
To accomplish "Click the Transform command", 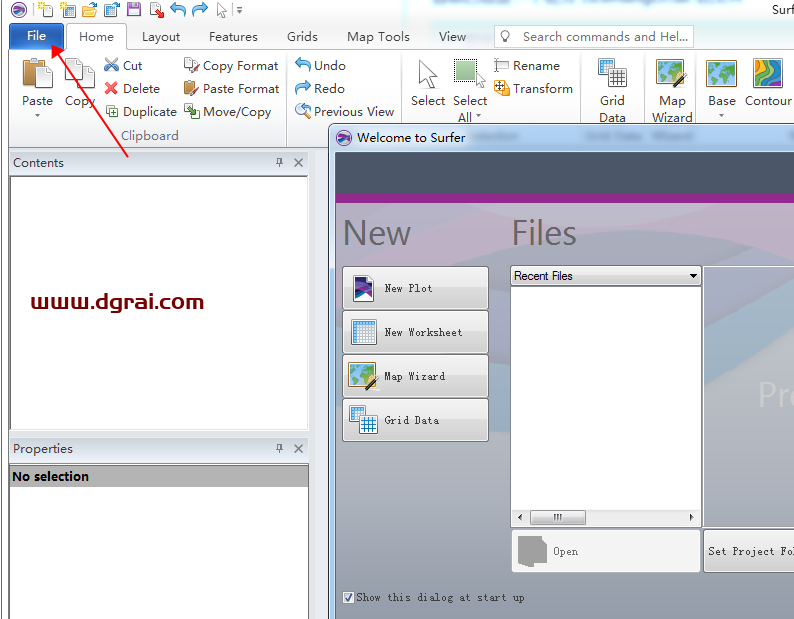I will 533,88.
